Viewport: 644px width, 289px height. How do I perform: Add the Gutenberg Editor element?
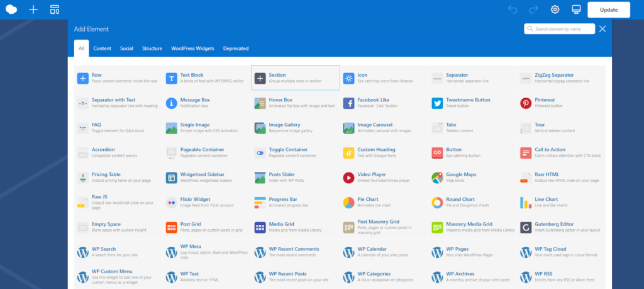(x=561, y=227)
